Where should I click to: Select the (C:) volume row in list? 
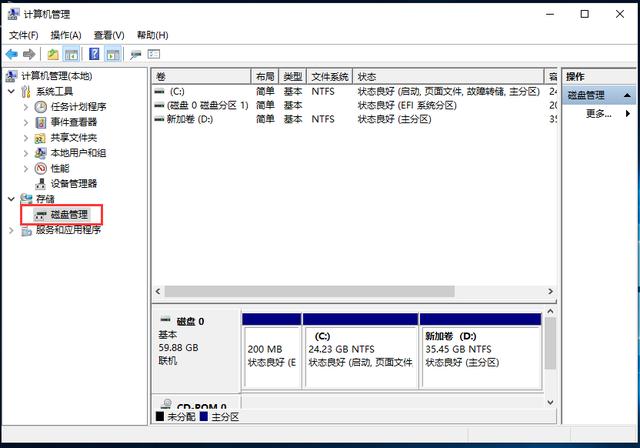coord(178,91)
